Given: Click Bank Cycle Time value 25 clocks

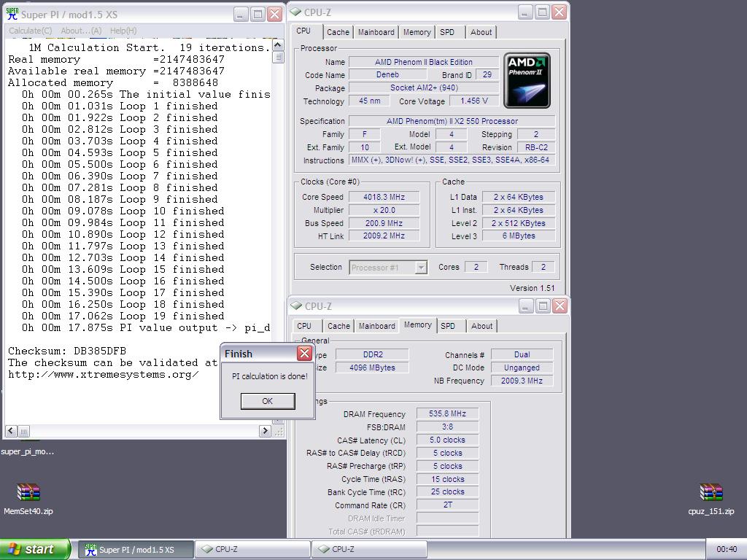Looking at the screenshot, I should pyautogui.click(x=447, y=492).
